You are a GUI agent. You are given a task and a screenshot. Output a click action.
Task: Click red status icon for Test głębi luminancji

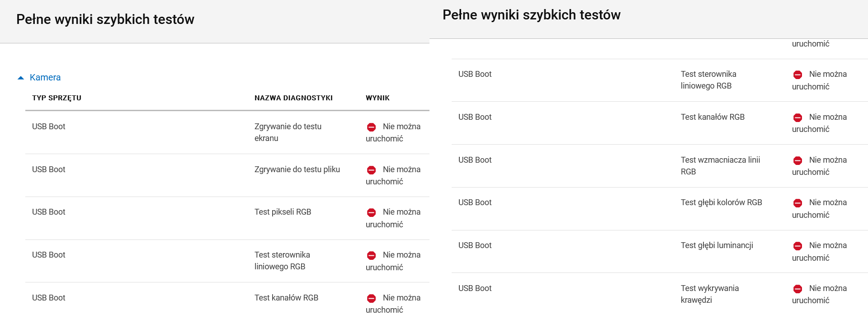pyautogui.click(x=798, y=246)
